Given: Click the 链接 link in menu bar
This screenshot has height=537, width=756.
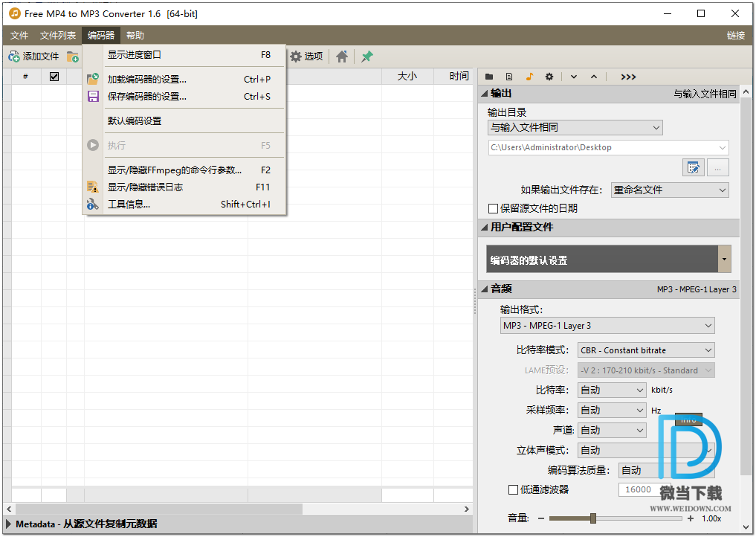Looking at the screenshot, I should [x=736, y=35].
